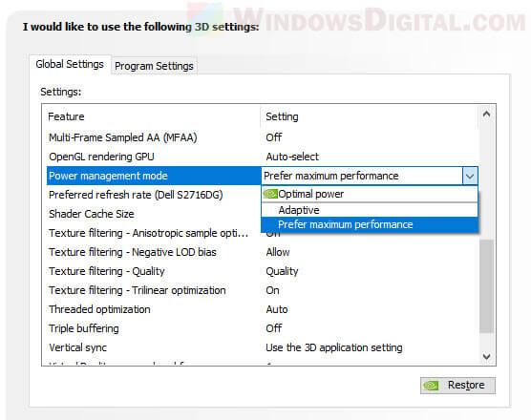Click the Setting column header
531x420 pixels.
(282, 116)
